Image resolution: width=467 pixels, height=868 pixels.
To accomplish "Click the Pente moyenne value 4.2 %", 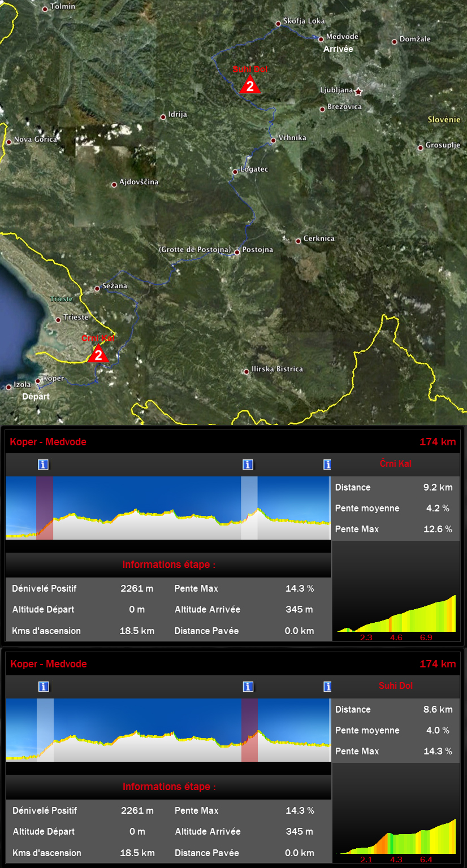I will (x=438, y=508).
